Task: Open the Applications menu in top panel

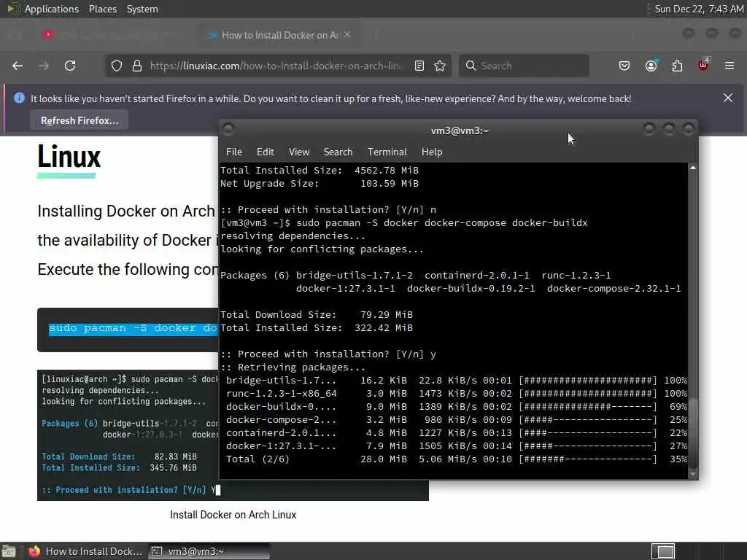Action: tap(52, 9)
